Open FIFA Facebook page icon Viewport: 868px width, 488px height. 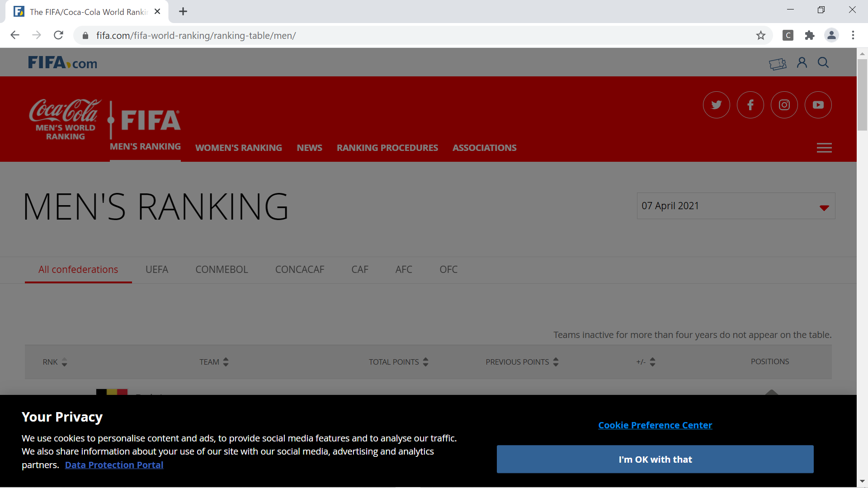click(x=750, y=105)
